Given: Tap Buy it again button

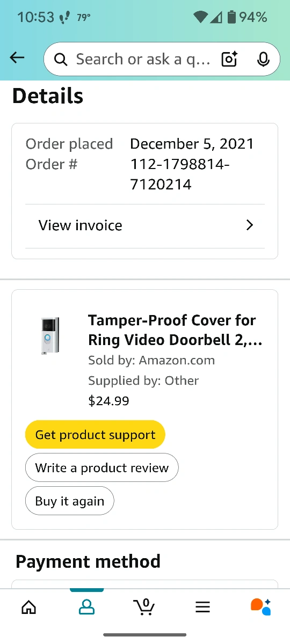Looking at the screenshot, I should [70, 501].
